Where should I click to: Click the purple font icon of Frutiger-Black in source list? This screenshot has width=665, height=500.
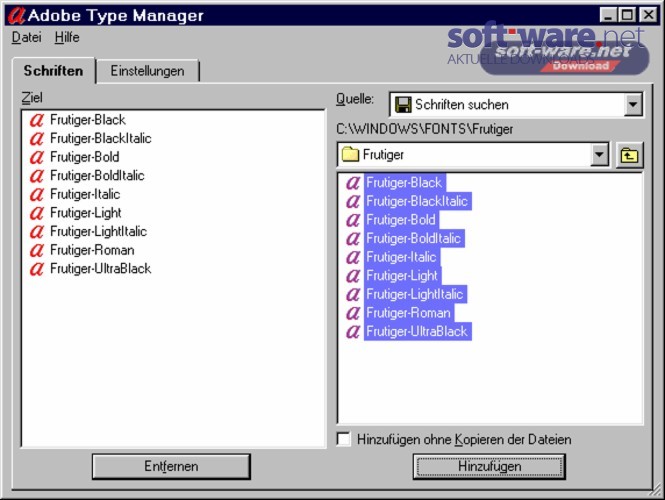point(353,183)
